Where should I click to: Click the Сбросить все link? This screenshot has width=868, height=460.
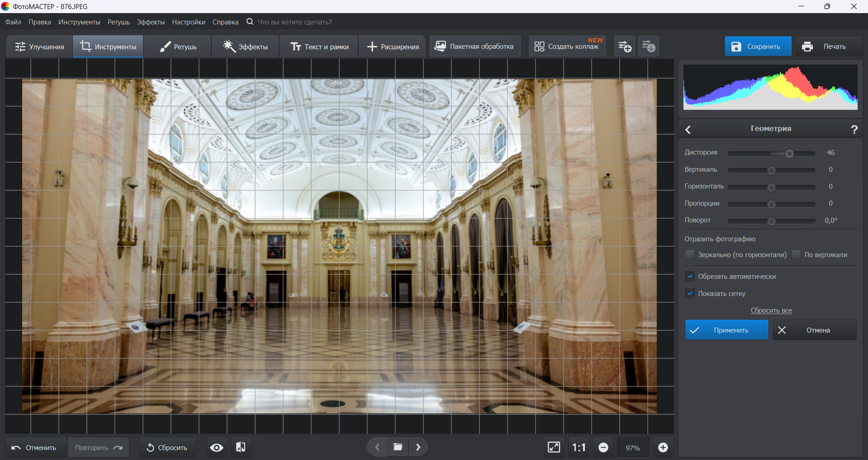click(771, 310)
